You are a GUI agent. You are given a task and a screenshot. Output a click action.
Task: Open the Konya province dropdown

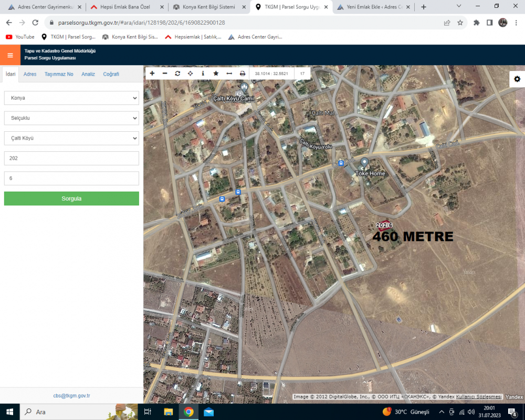[71, 98]
